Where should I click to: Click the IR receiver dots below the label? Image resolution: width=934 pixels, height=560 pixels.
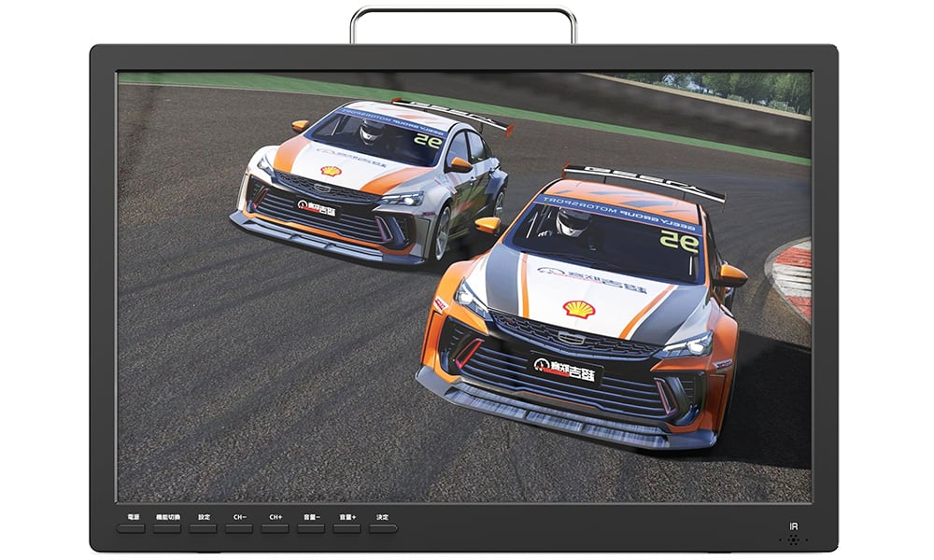(x=793, y=540)
